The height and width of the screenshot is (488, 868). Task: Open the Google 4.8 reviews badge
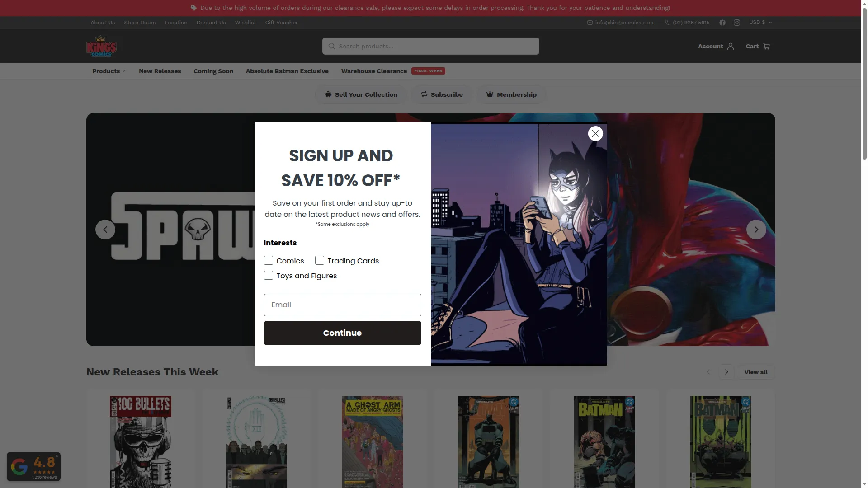coord(33,466)
